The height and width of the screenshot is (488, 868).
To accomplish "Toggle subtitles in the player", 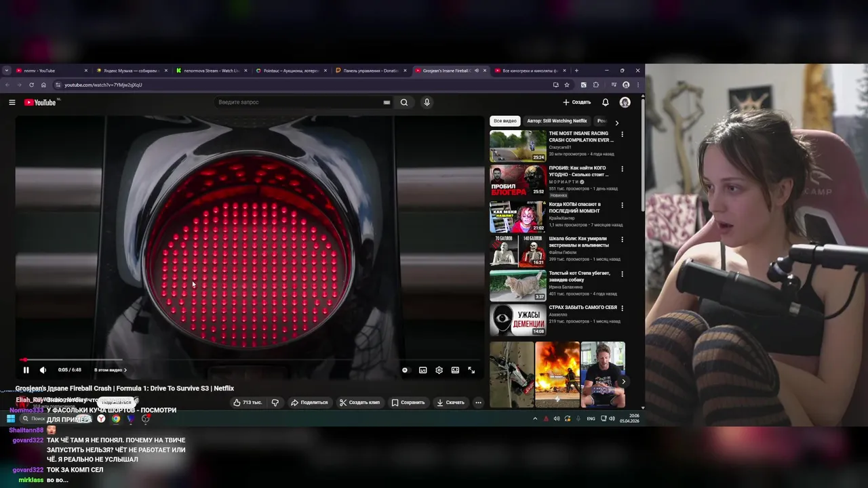I will coord(422,370).
